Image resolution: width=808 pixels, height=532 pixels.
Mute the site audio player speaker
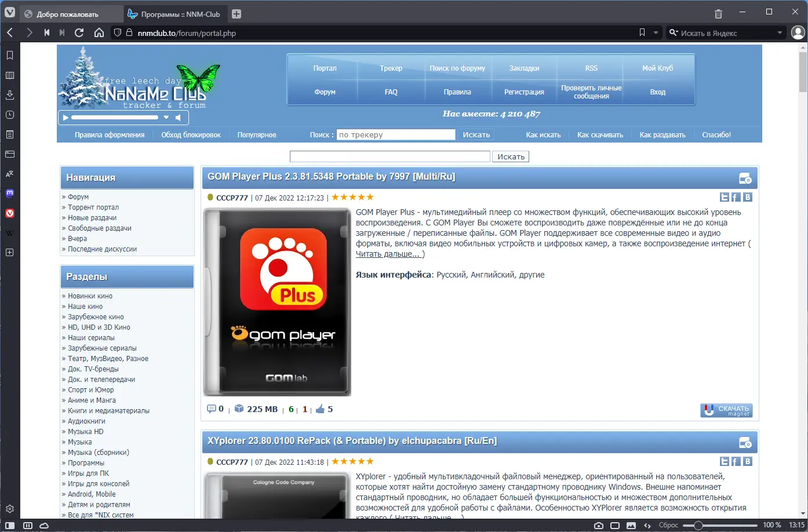tap(179, 117)
